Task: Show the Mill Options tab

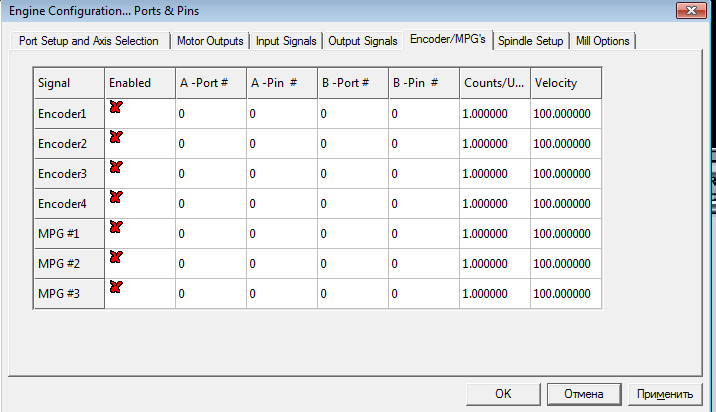Action: pos(603,41)
